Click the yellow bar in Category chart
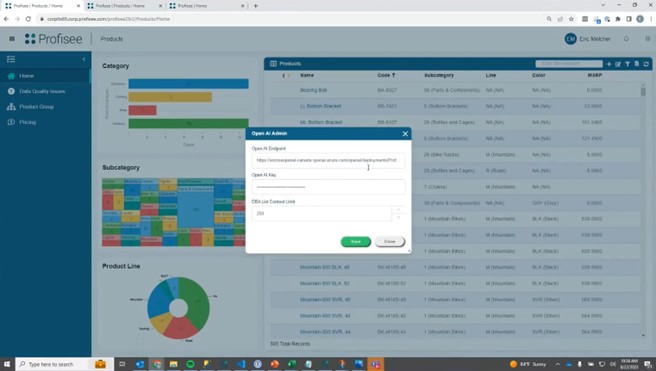 [x=170, y=97]
